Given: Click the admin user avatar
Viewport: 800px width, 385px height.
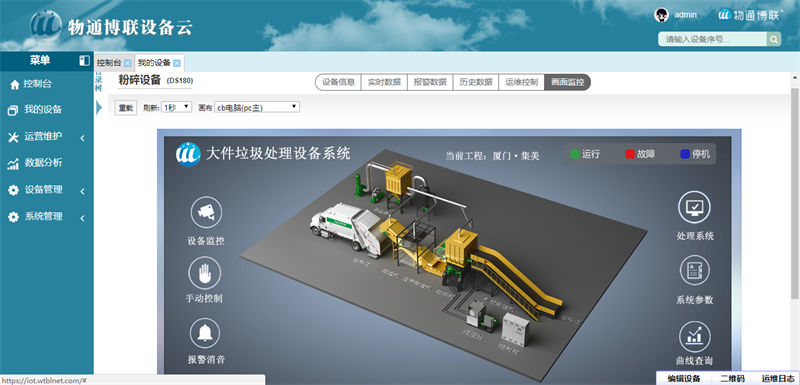Looking at the screenshot, I should pyautogui.click(x=661, y=15).
